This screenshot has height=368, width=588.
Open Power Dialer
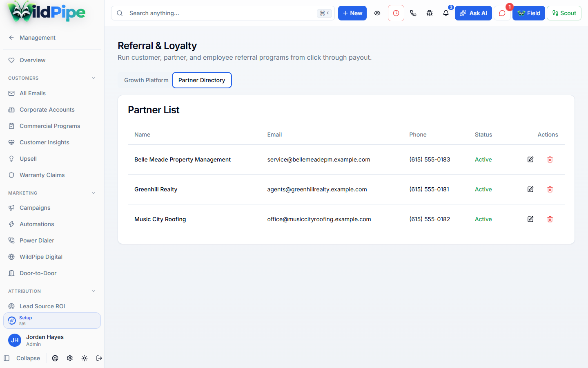pos(52,240)
